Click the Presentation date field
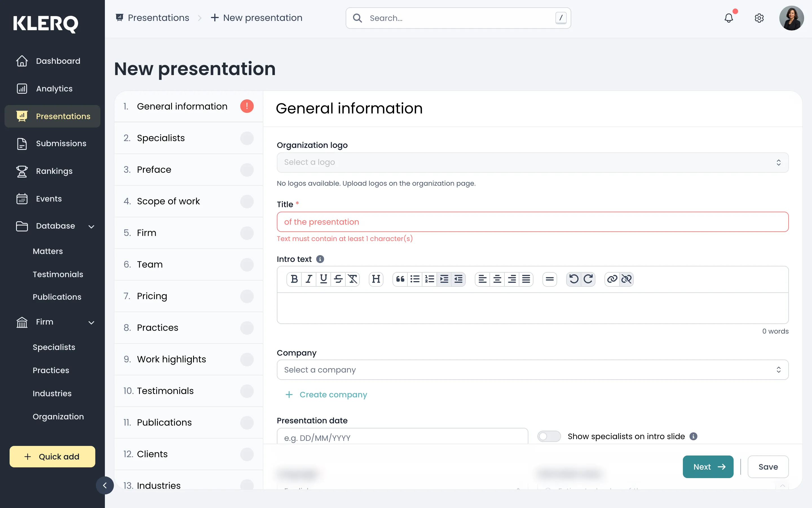Screen dimensions: 812x508 click(x=402, y=436)
